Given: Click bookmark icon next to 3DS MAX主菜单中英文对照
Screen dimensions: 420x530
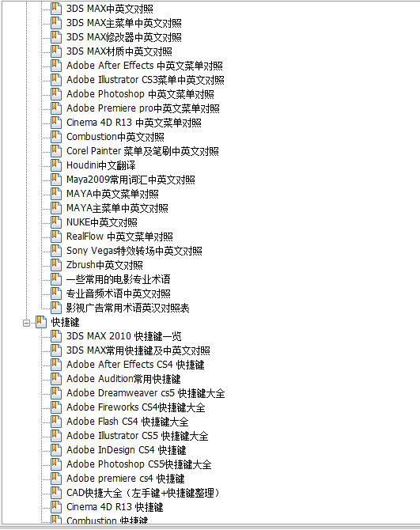Looking at the screenshot, I should point(56,23).
